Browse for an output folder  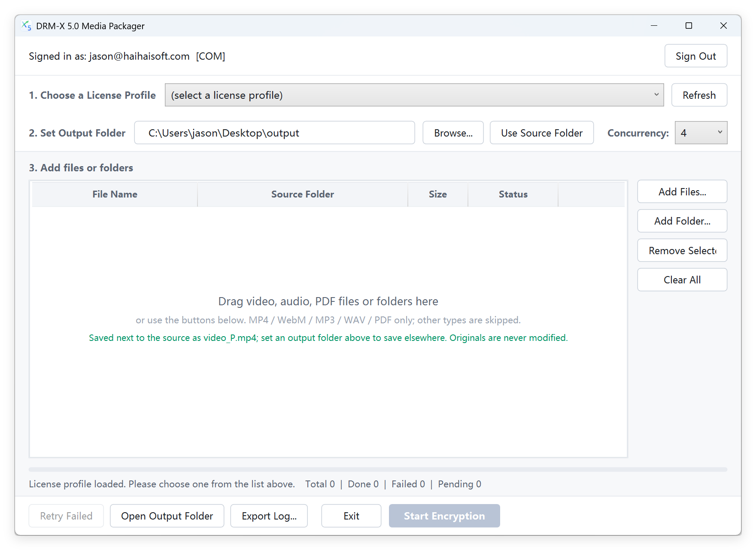click(453, 133)
